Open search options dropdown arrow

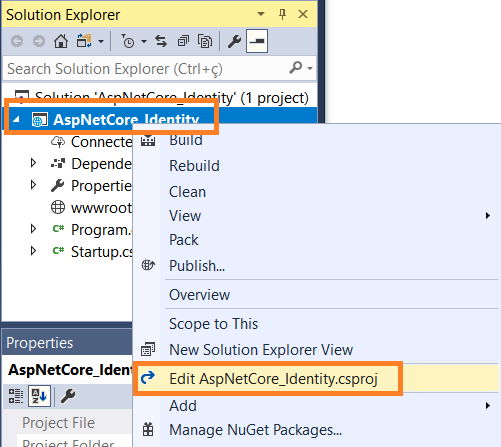point(310,68)
